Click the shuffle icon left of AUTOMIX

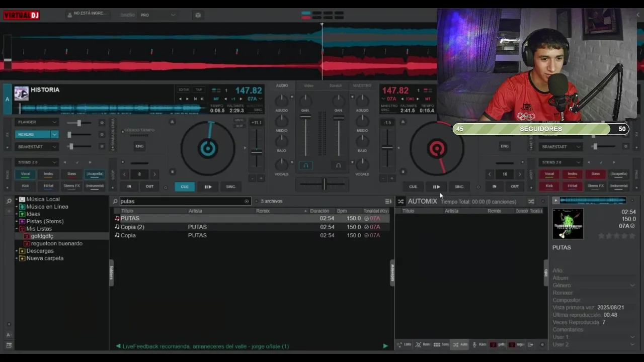coord(400,201)
